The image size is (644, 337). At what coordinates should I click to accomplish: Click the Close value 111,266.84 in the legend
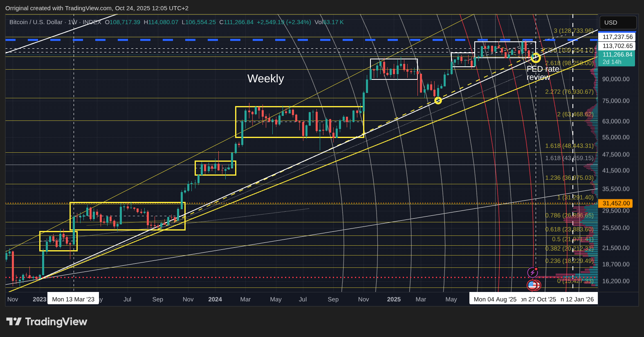(x=238, y=22)
